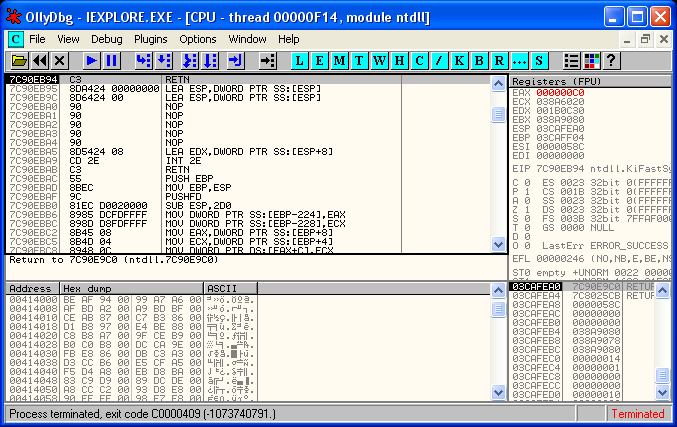
Task: Show Call stack with K button
Action: pyautogui.click(x=459, y=61)
